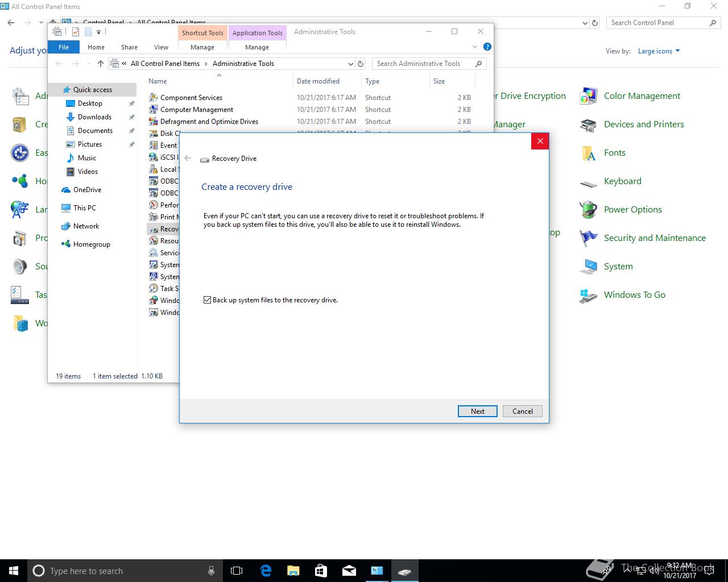Click the wizard back arrow
Image resolution: width=728 pixels, height=582 pixels.
[188, 159]
